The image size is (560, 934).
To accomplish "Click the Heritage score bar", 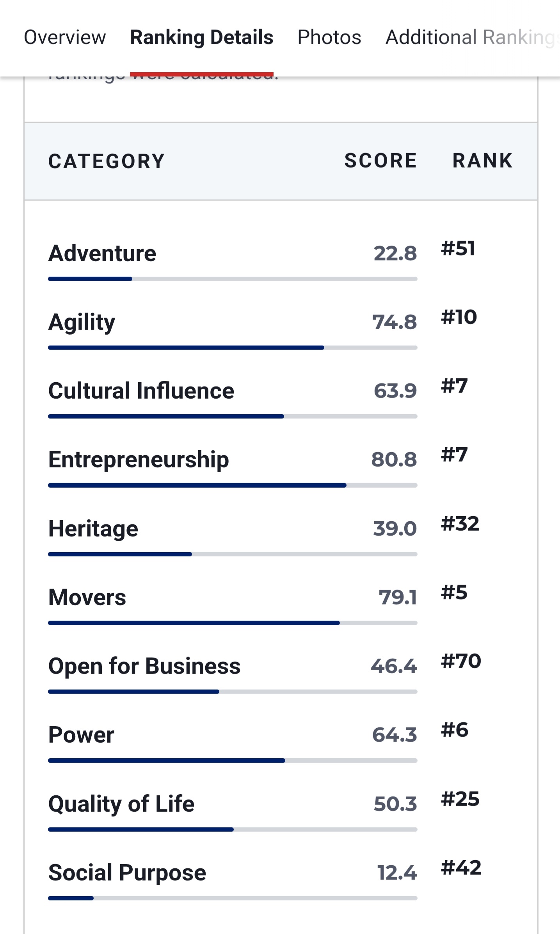I will tap(233, 554).
